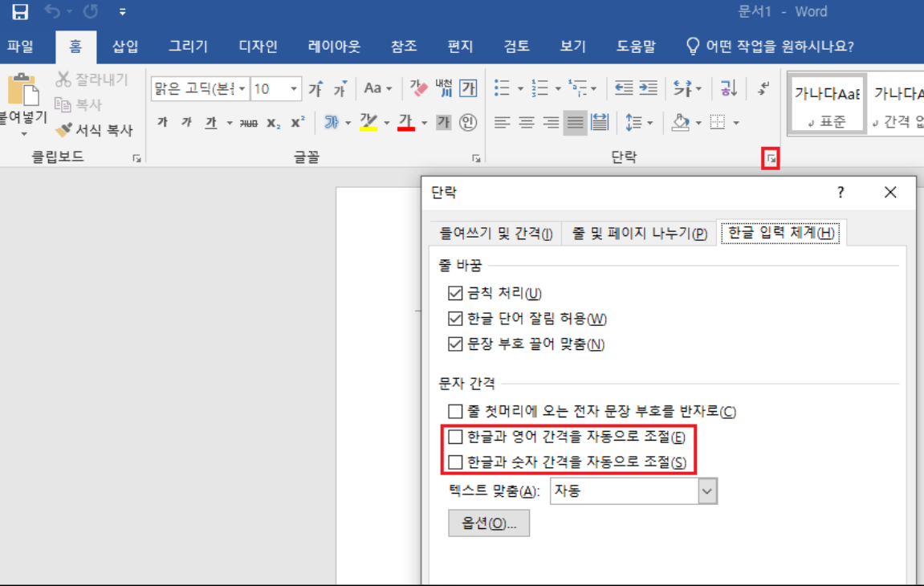Expand the Change Case Aa dropdown
This screenshot has height=586, width=924.
pyautogui.click(x=389, y=89)
